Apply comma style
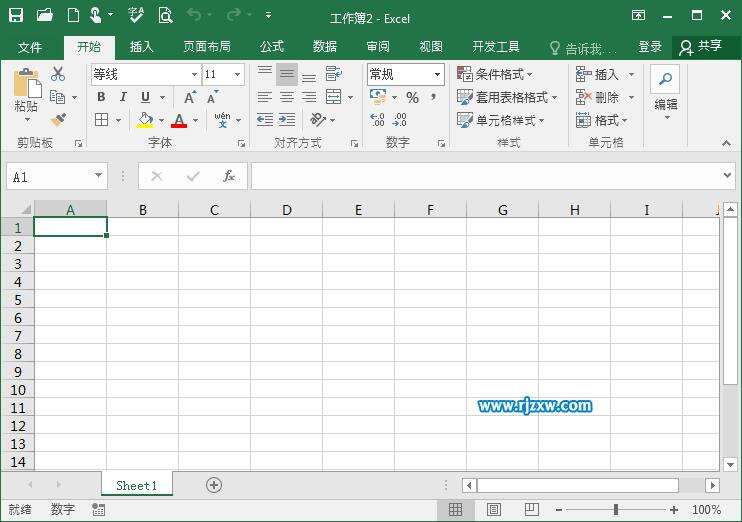Viewport: 742px width, 522px height. click(433, 97)
